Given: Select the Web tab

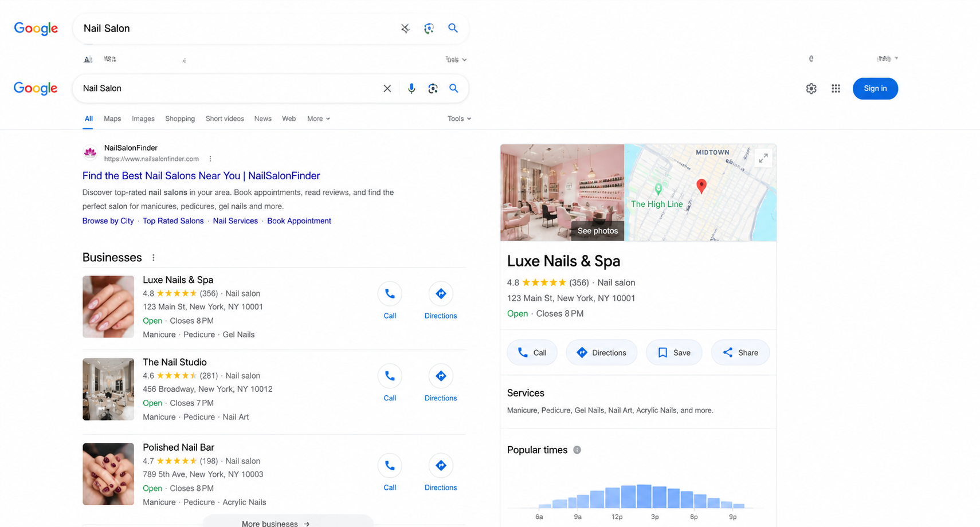Looking at the screenshot, I should [289, 119].
